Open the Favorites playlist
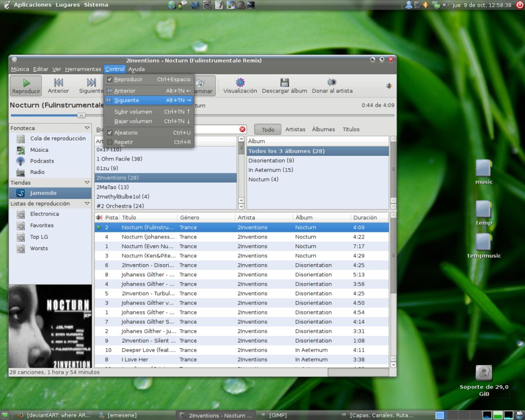525x420 pixels. tap(50, 226)
